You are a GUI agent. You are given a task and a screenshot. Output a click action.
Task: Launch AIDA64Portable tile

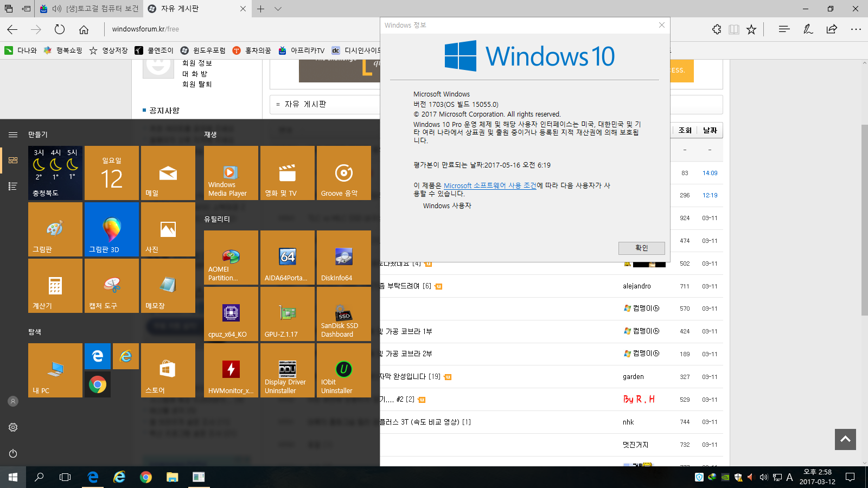point(288,258)
